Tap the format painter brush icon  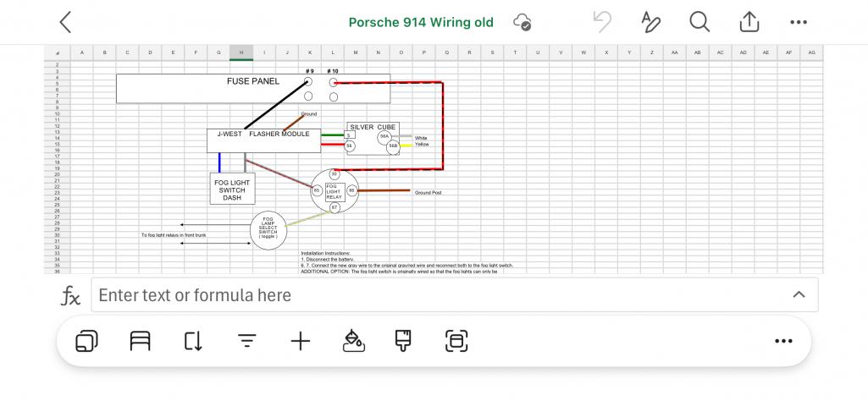pos(403,341)
